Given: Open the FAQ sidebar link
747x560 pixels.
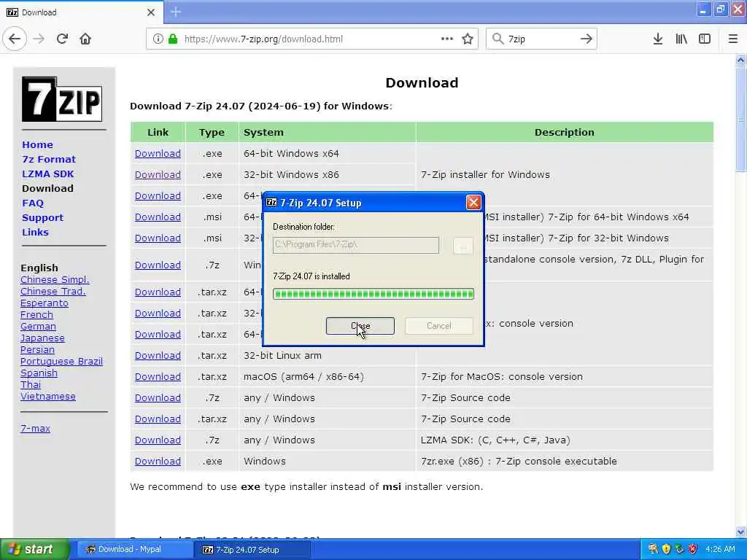Looking at the screenshot, I should pos(33,203).
